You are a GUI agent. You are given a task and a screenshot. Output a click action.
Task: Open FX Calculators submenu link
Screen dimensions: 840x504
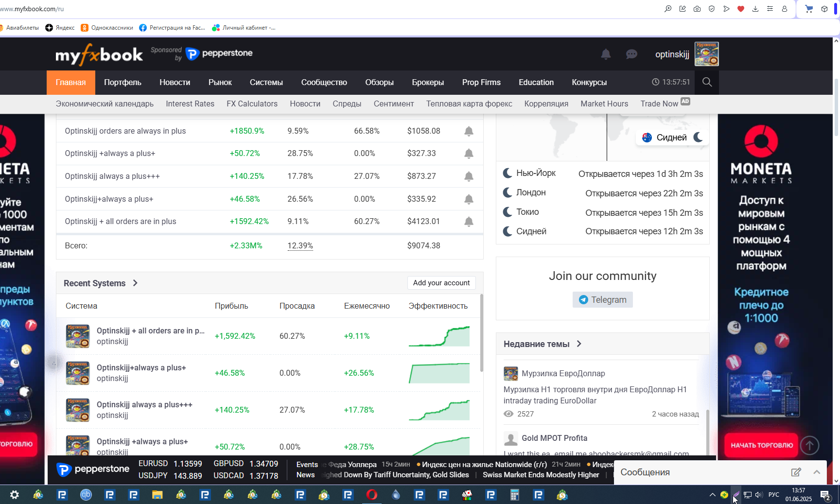coord(252,104)
